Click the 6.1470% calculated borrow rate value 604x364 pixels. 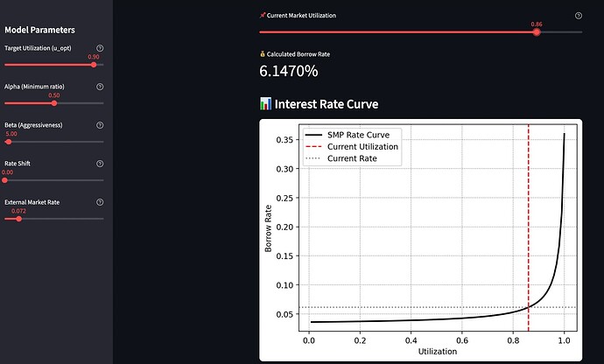288,72
